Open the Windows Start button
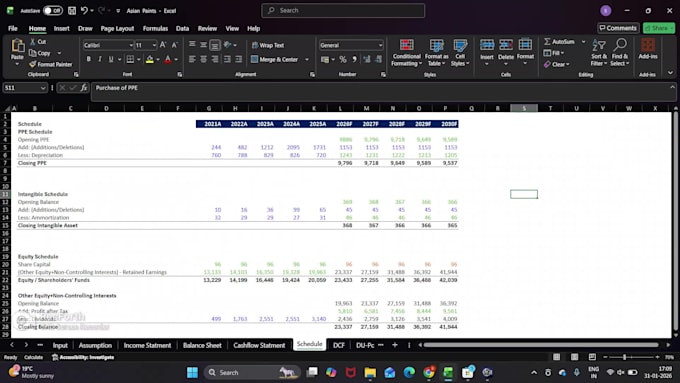 192,372
